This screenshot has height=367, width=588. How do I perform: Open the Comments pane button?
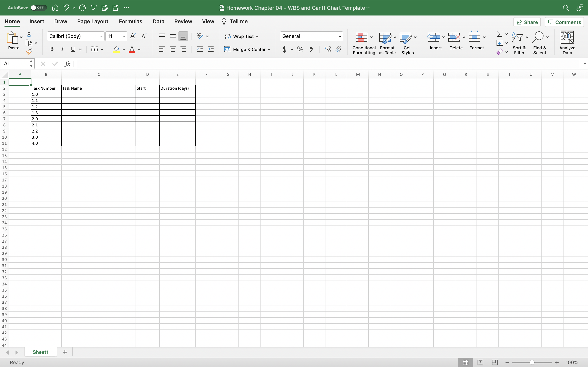[x=564, y=22]
